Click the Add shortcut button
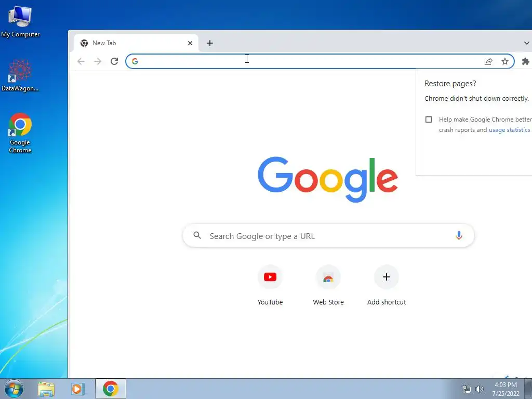Viewport: 532px width, 399px height. click(387, 286)
